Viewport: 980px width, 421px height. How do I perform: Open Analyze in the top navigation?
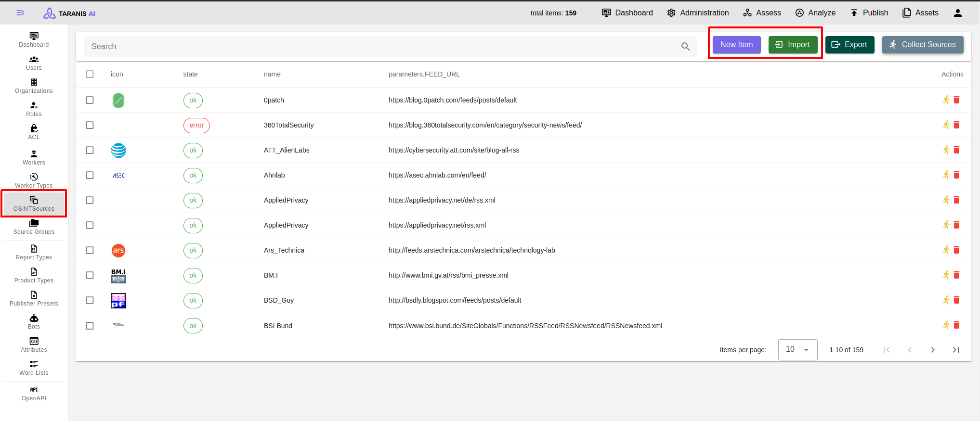815,13
